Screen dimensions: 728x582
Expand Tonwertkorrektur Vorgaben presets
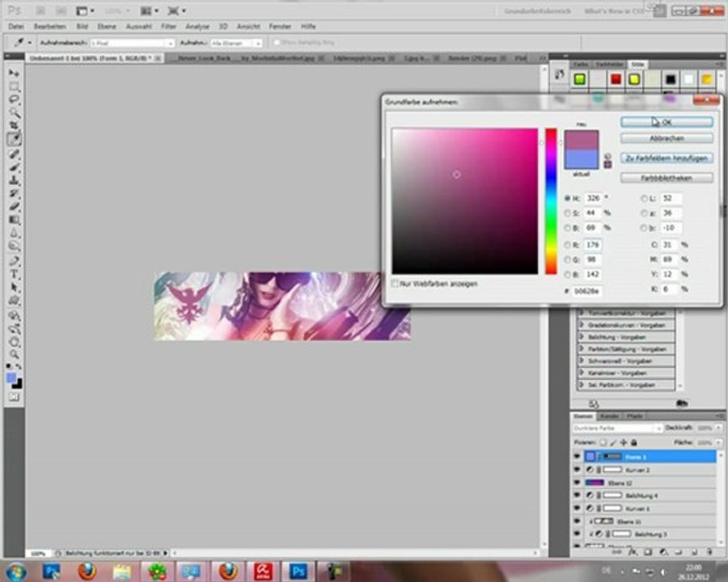tap(582, 314)
